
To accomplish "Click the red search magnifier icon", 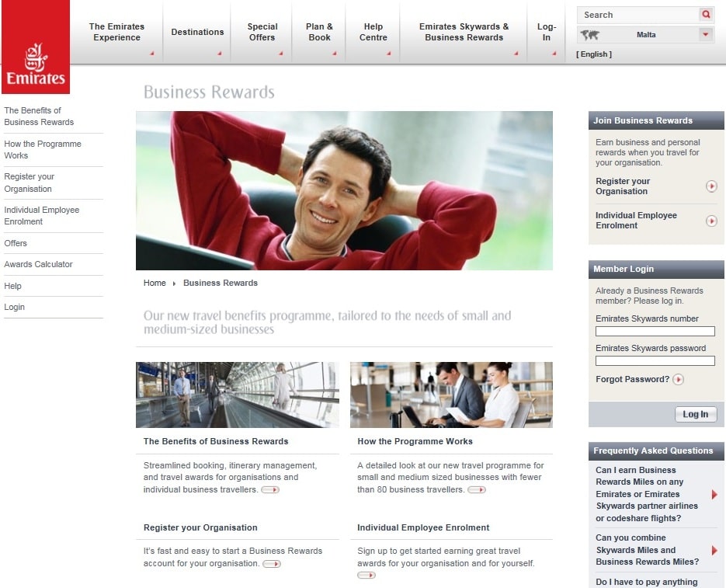I will tap(706, 14).
